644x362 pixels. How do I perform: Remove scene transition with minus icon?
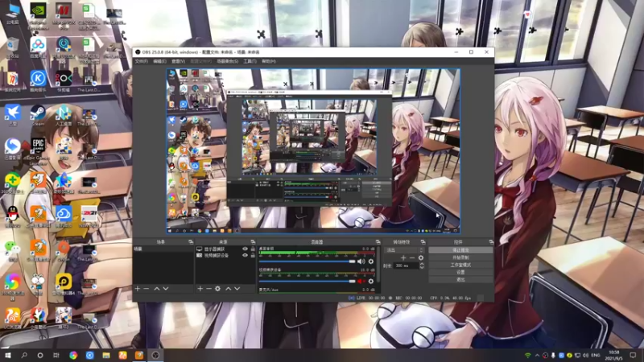pos(412,257)
